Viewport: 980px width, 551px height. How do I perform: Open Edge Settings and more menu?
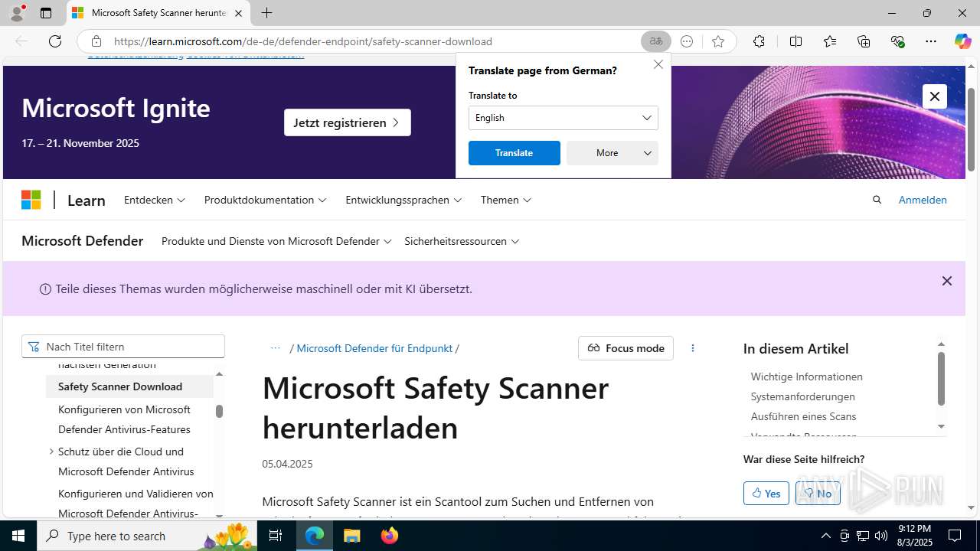[x=931, y=41]
